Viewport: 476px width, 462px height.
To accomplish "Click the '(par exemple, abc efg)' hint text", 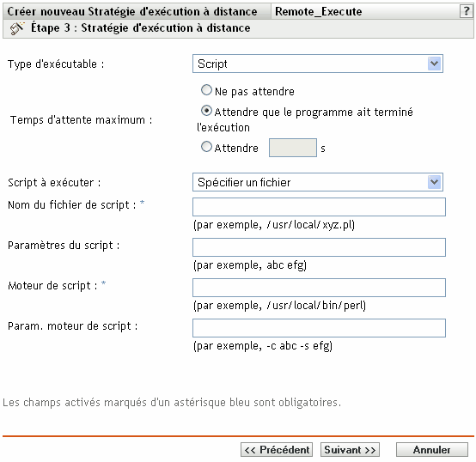I will [x=250, y=265].
